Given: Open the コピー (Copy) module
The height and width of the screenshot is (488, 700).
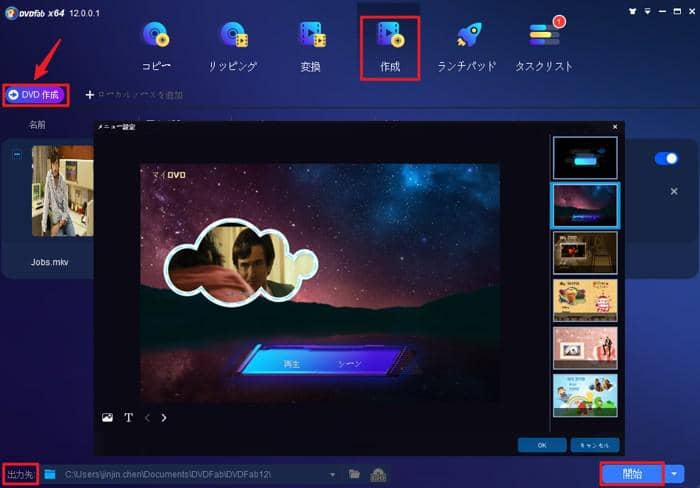Looking at the screenshot, I should click(x=156, y=46).
